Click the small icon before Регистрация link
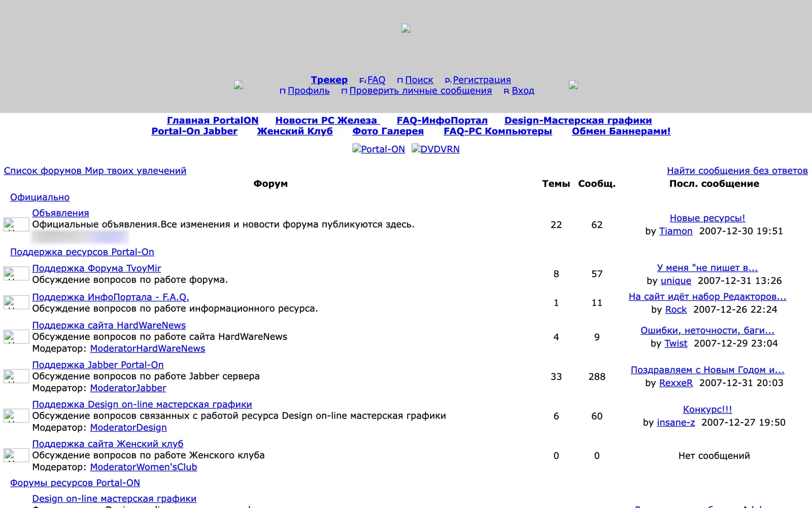This screenshot has height=508, width=812. (448, 80)
